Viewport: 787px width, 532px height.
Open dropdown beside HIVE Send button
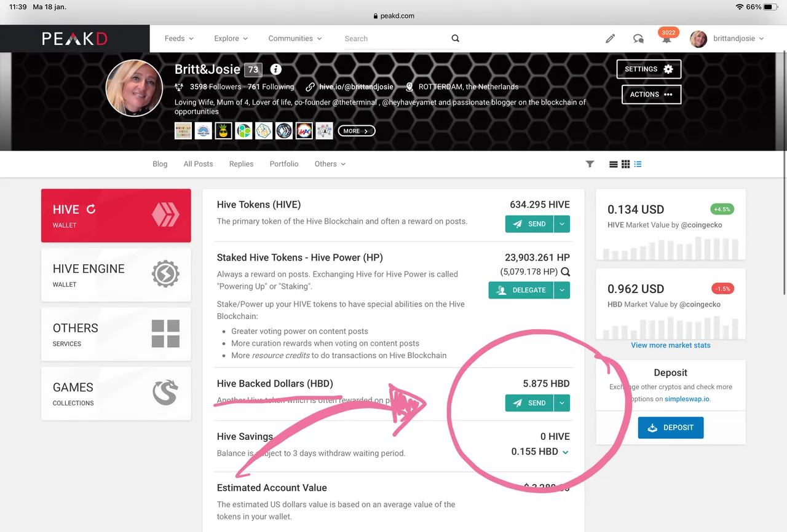(562, 224)
